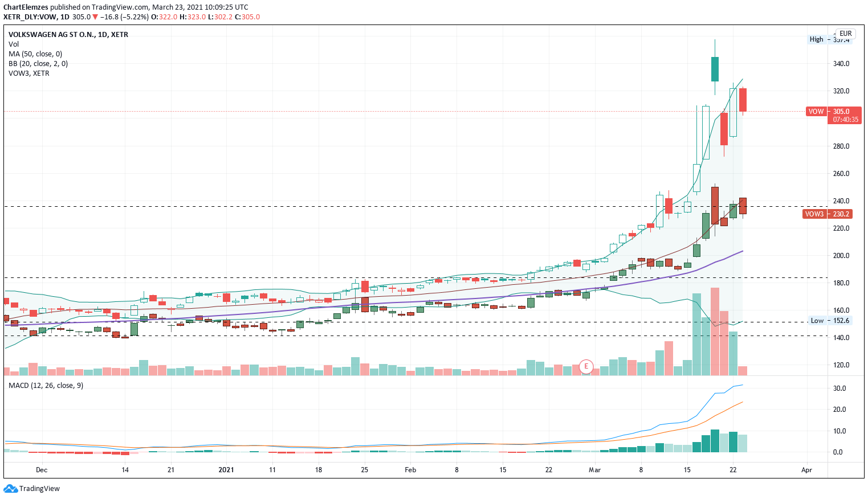Open the ChartElemzes author name
The height and width of the screenshot is (499, 868).
tap(25, 7)
